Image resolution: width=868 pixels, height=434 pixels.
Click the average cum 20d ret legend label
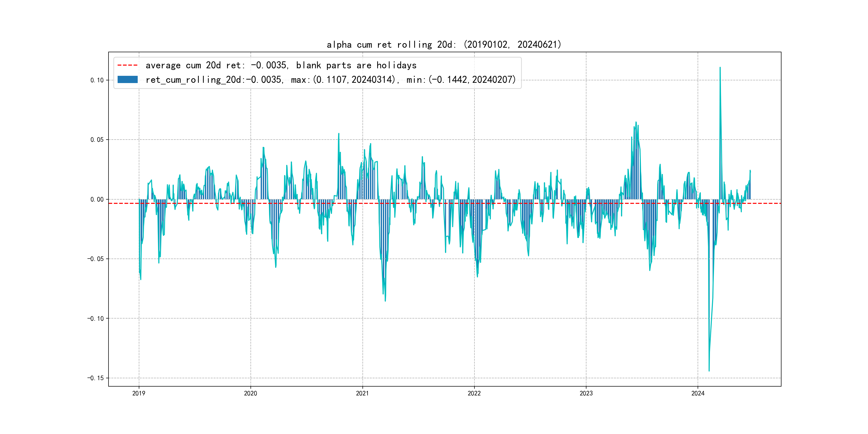point(281,65)
